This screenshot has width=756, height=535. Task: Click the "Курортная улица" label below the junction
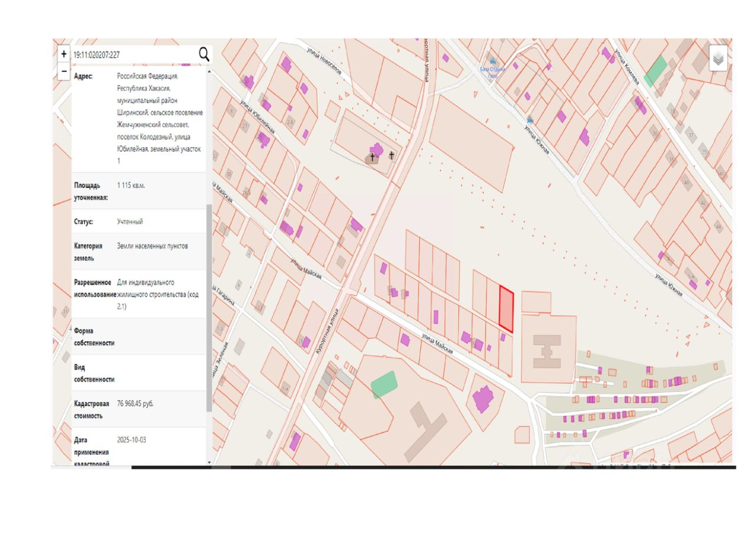tap(326, 332)
